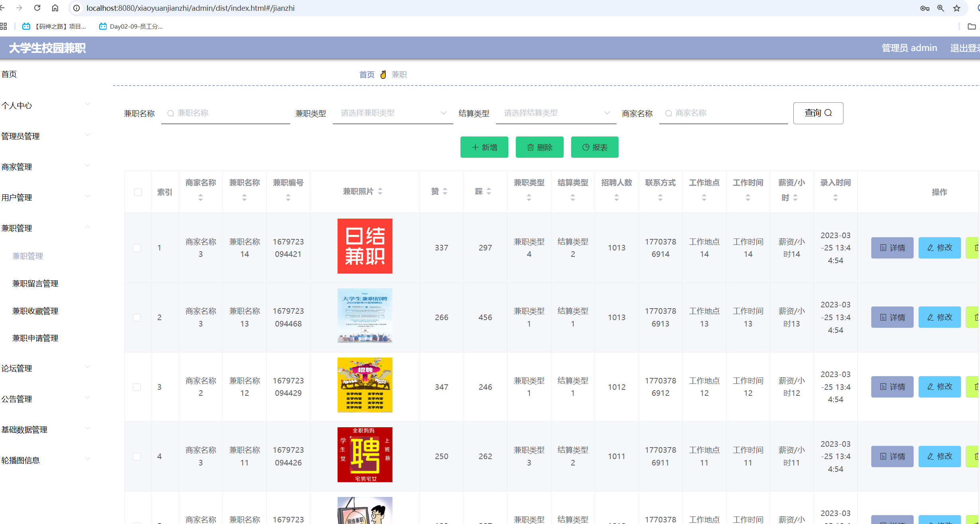
Task: Open the 日结兼职 red photo thumbnail
Action: 365,246
